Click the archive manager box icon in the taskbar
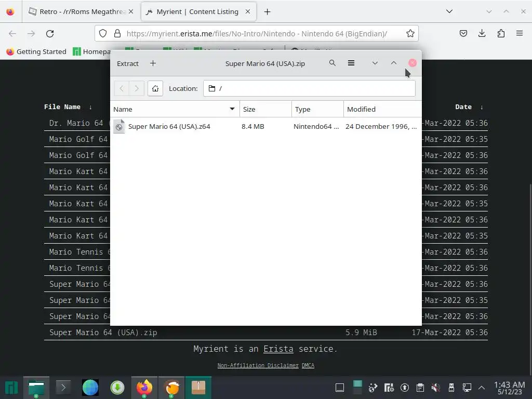532x399 pixels. click(x=198, y=388)
